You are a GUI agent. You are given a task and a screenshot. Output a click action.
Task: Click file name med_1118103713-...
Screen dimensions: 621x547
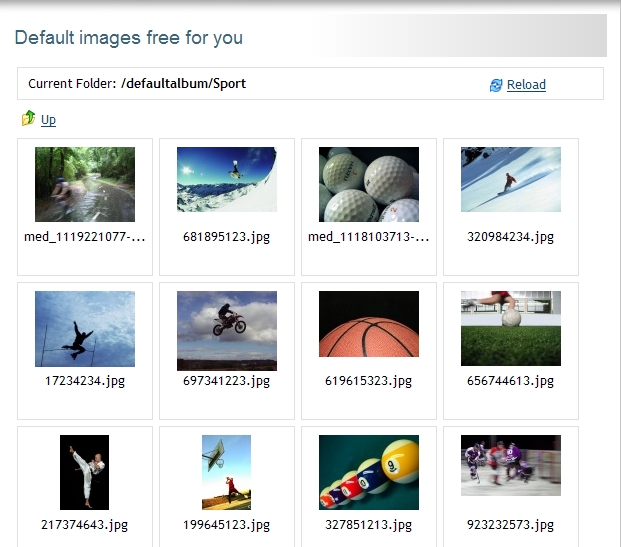pos(369,237)
